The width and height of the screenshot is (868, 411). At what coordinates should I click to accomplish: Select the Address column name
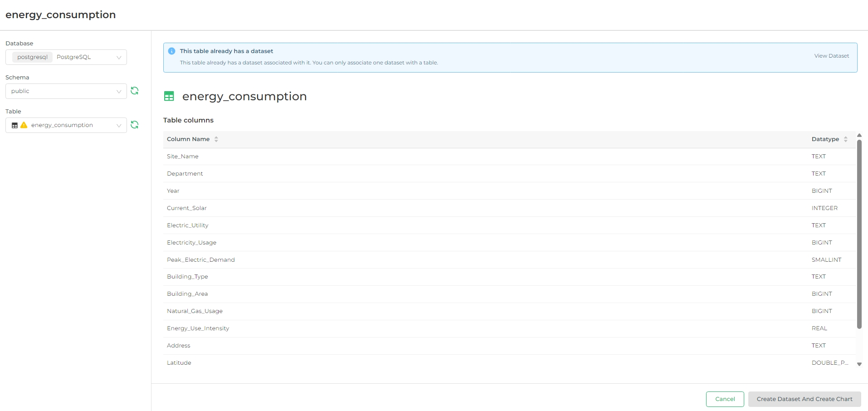(179, 346)
